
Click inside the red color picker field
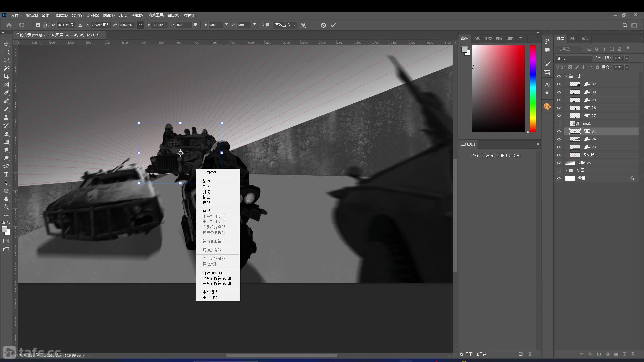[498, 88]
